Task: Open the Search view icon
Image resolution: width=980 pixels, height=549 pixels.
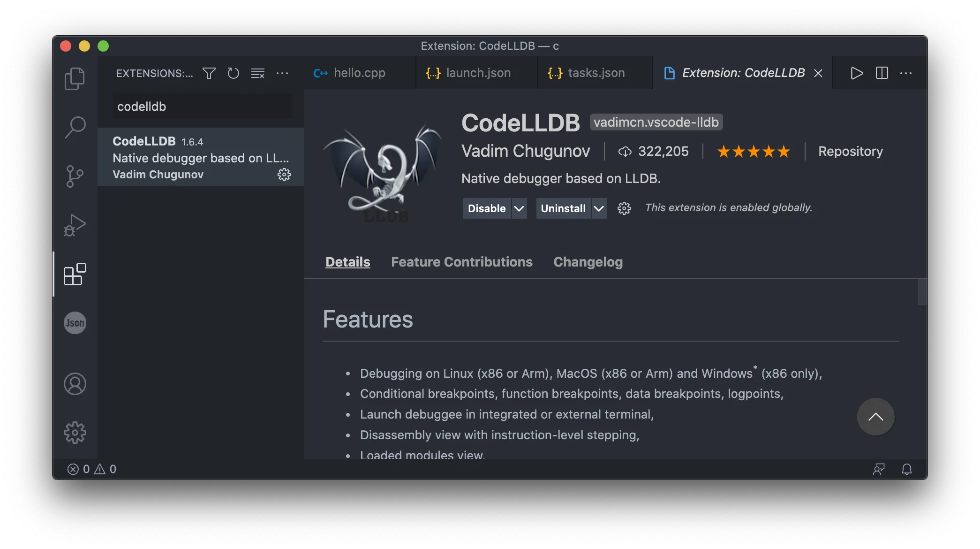Action: [75, 127]
